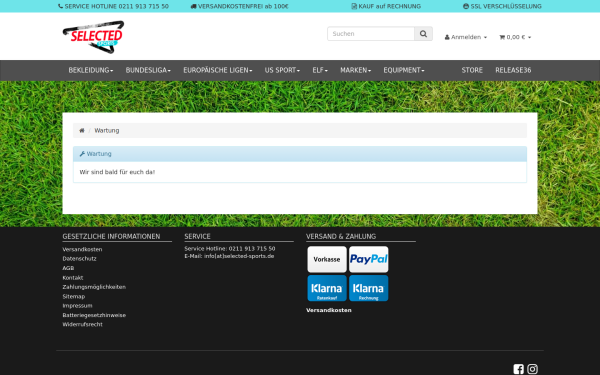Click the Service footer heading

pos(197,236)
